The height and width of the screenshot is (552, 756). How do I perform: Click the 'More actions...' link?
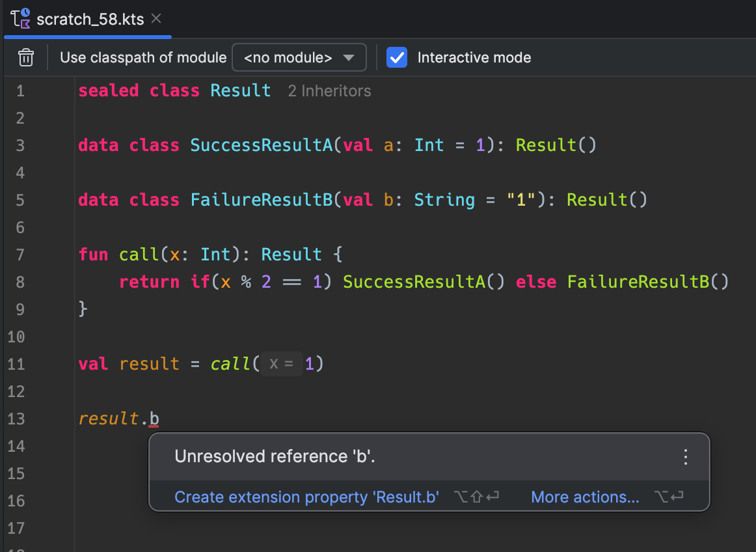tap(585, 497)
